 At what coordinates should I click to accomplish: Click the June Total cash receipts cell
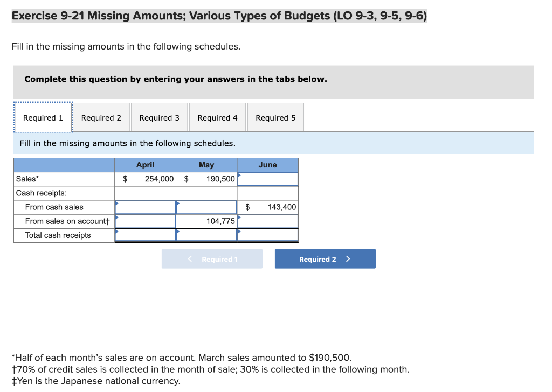coord(267,235)
